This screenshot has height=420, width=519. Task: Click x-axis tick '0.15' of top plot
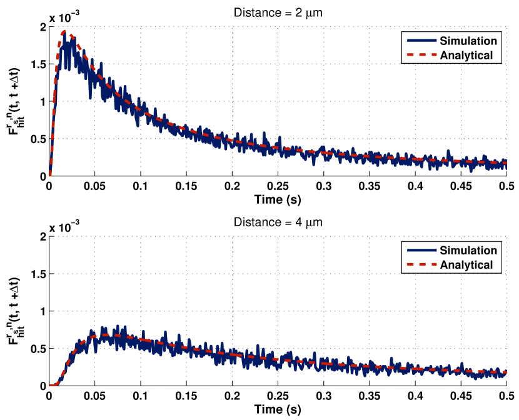coord(186,186)
